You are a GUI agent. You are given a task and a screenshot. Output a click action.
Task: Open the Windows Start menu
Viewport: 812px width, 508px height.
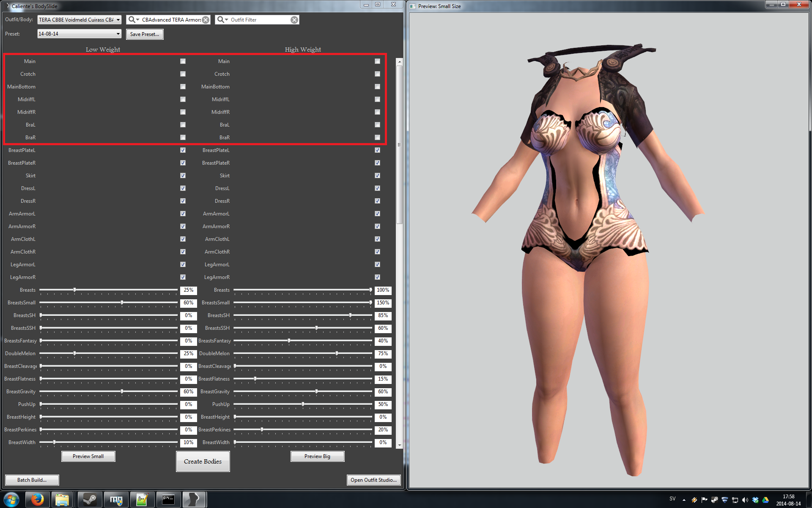(11, 500)
